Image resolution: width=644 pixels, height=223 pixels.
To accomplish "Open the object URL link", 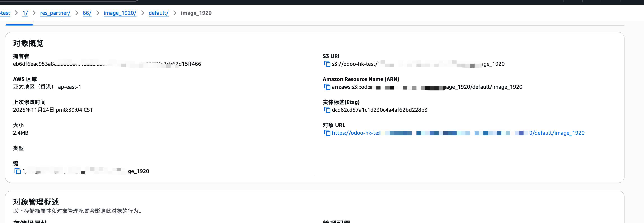I will [458, 133].
